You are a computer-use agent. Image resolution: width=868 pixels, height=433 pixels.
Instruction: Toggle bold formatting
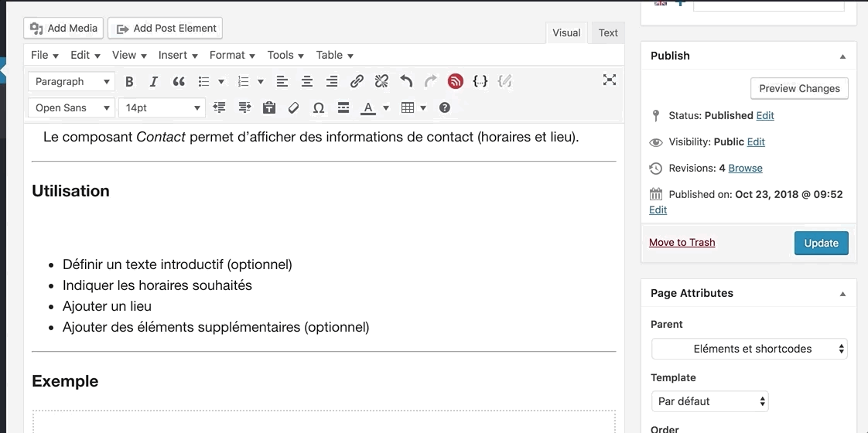click(129, 81)
